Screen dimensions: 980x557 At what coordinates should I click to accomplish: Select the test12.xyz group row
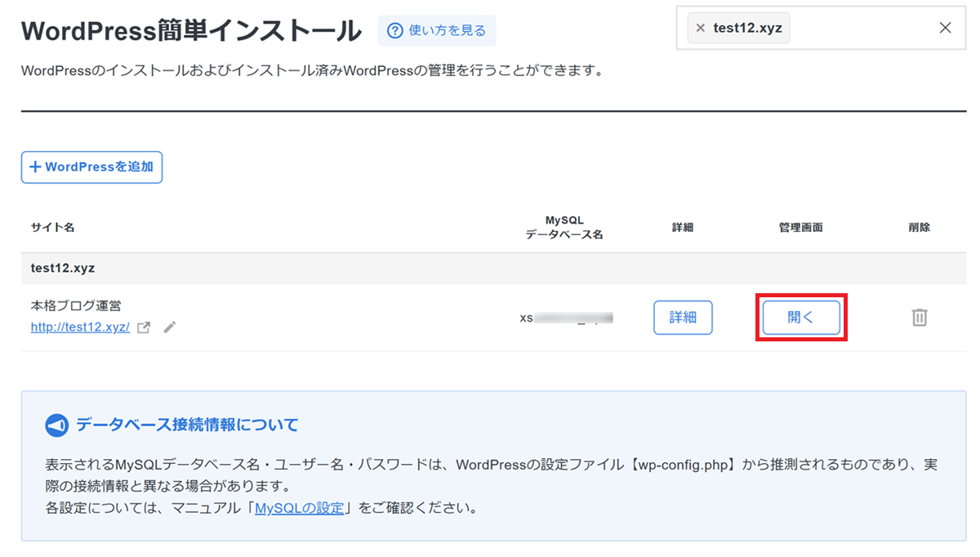(65, 268)
